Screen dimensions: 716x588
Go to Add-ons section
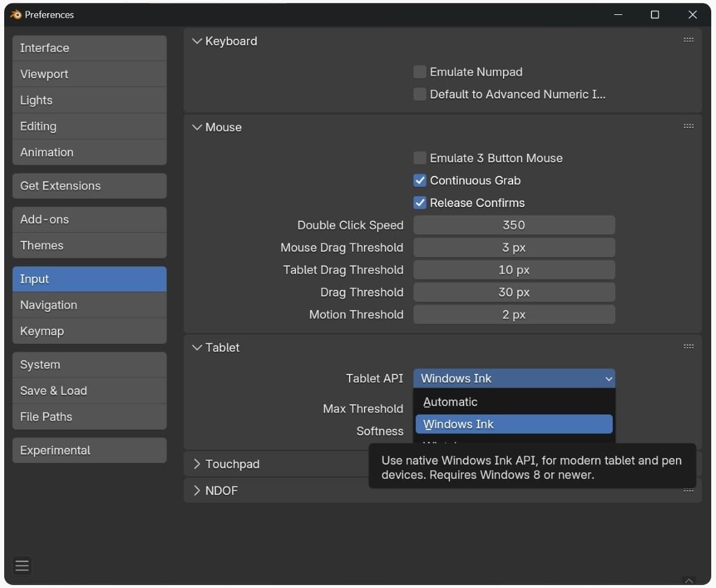coord(89,219)
